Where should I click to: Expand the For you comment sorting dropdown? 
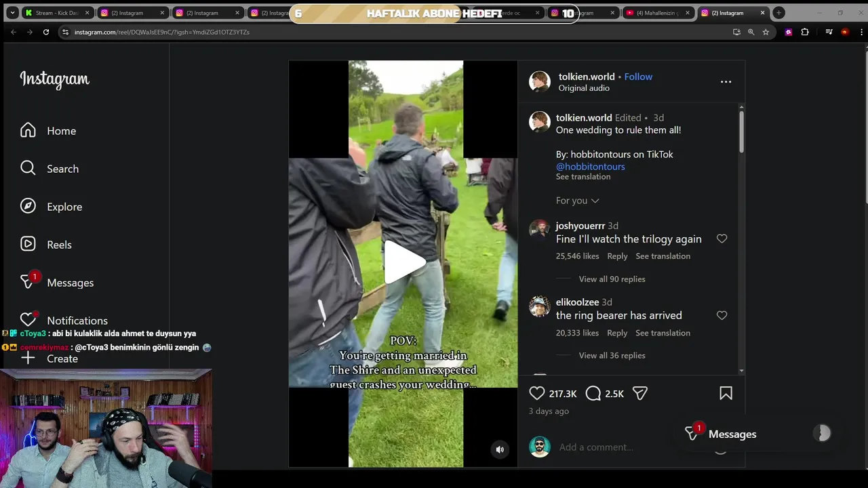click(x=578, y=201)
